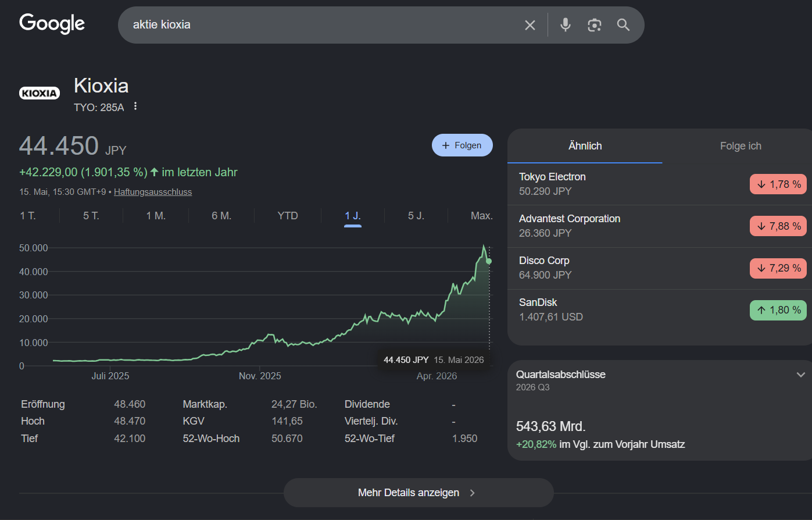Screen dimensions: 812x520
Task: Click the Viertelj. Div. label
Action: click(371, 421)
